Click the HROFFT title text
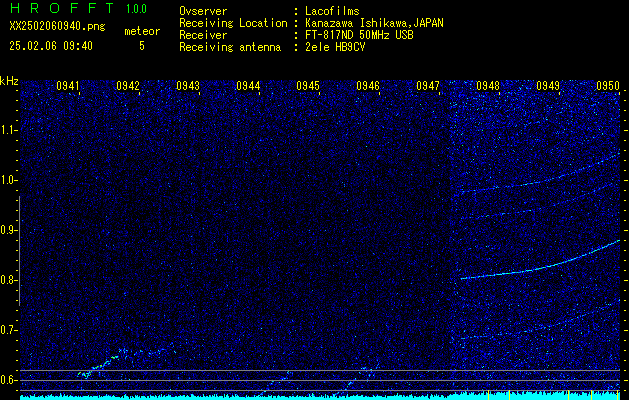 [x=62, y=8]
